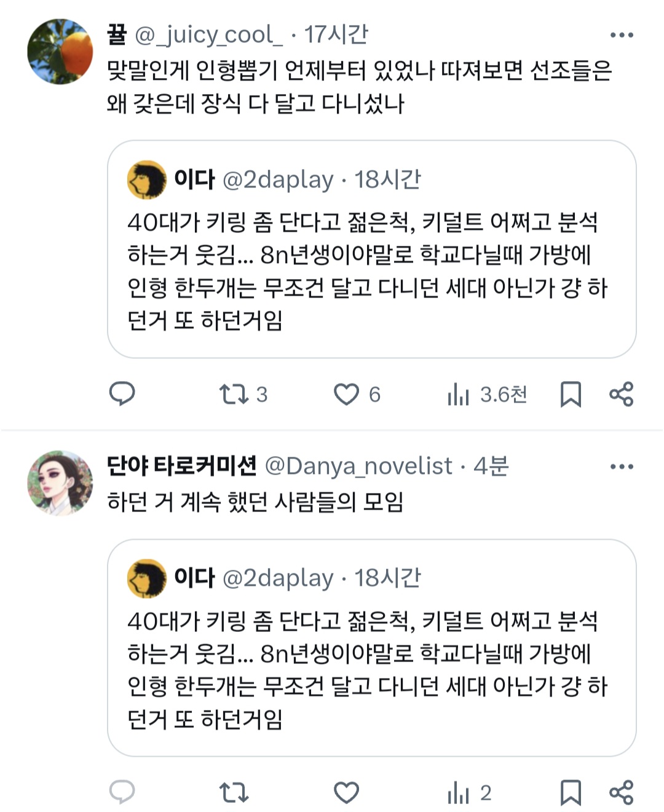664x812 pixels.
Task: View analytics showing 2 views
Action: 469,792
